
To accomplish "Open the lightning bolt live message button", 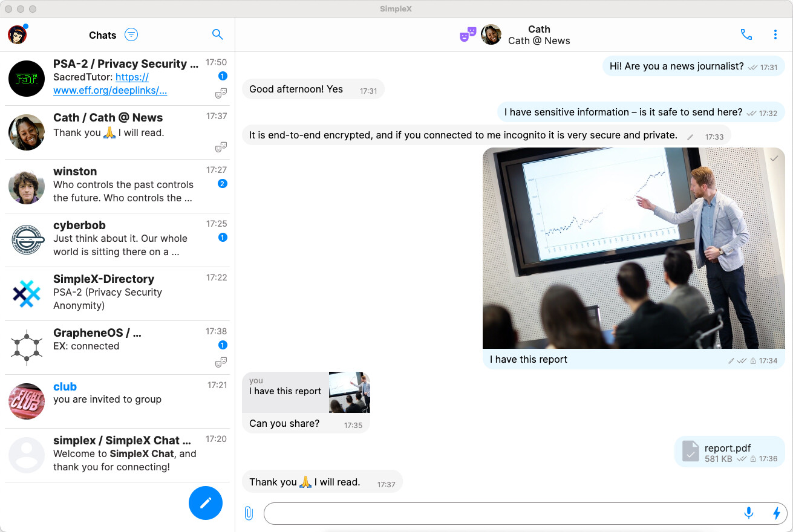I will pyautogui.click(x=777, y=513).
